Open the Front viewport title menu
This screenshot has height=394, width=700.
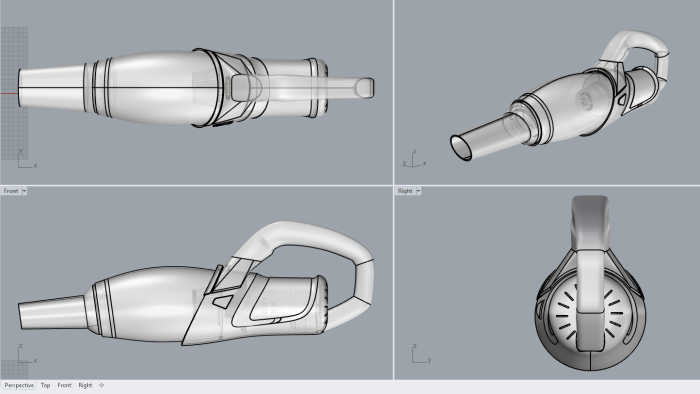(x=11, y=191)
